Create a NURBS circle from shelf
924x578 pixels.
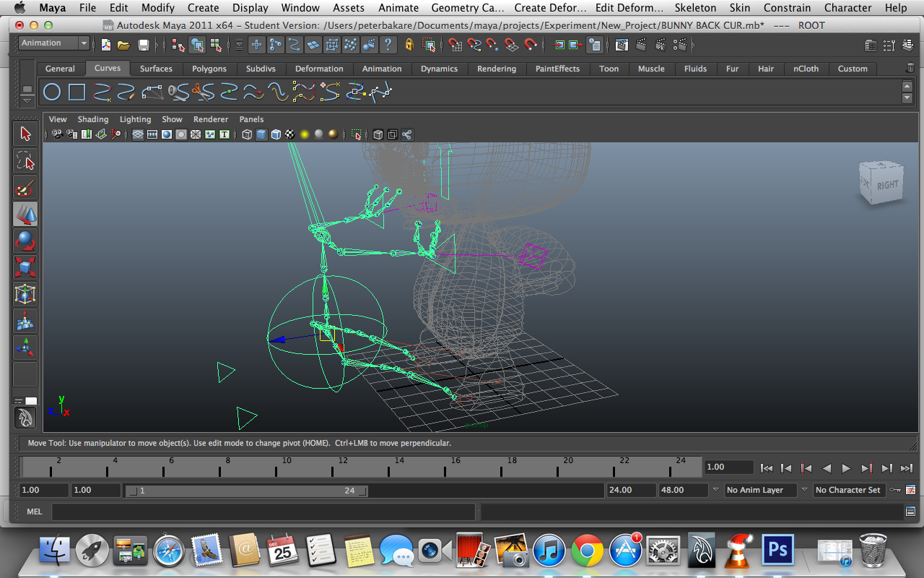[52, 92]
